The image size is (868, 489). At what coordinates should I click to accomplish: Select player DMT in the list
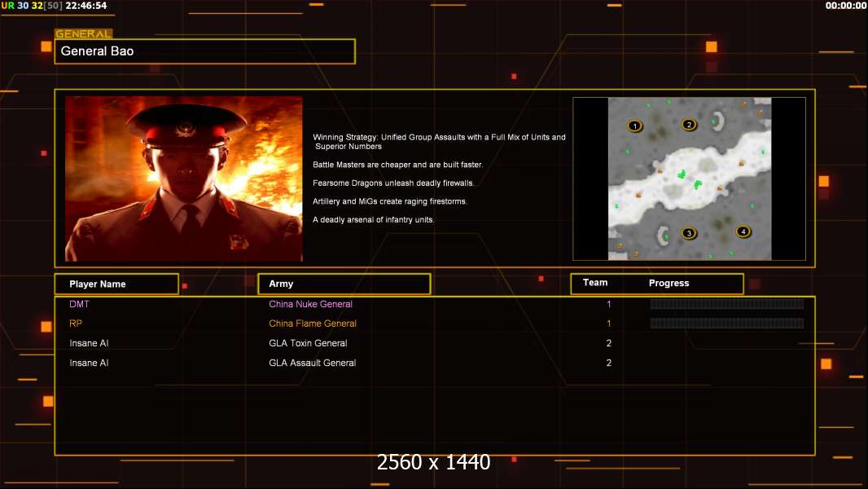[x=79, y=304]
